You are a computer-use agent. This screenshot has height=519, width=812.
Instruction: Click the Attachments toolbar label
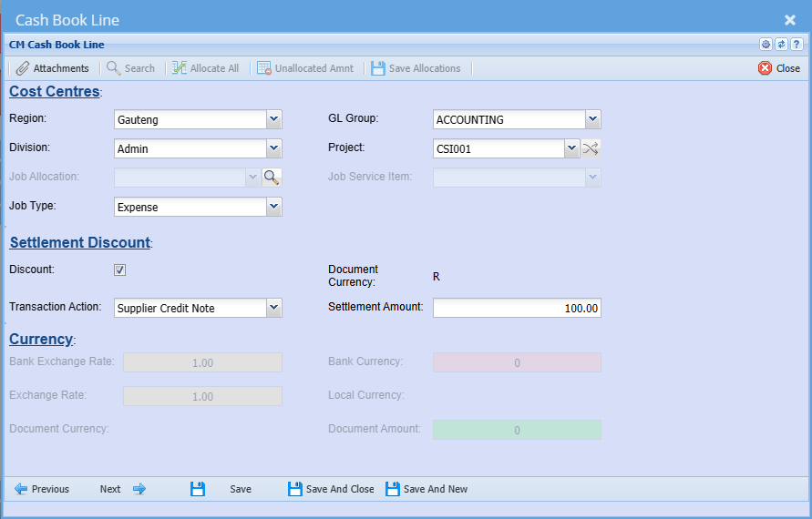(x=61, y=68)
